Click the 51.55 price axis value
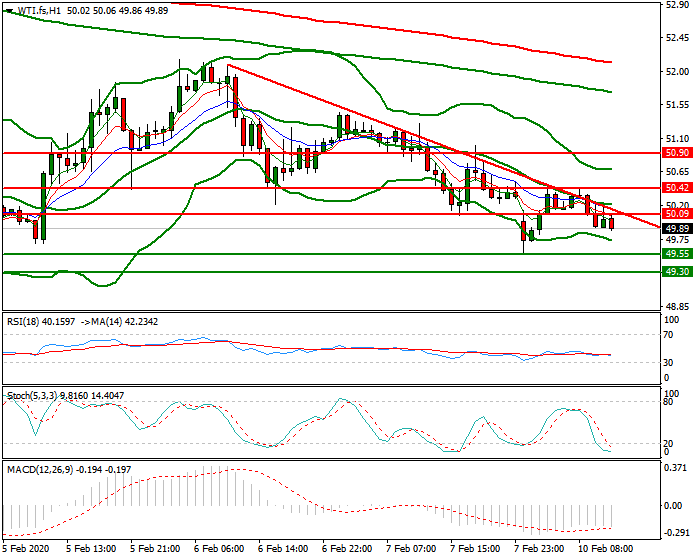Screen dimensions: 700x560 point(677,105)
